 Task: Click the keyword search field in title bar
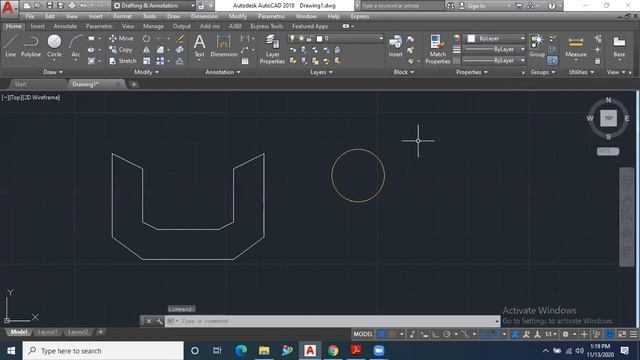coord(402,6)
